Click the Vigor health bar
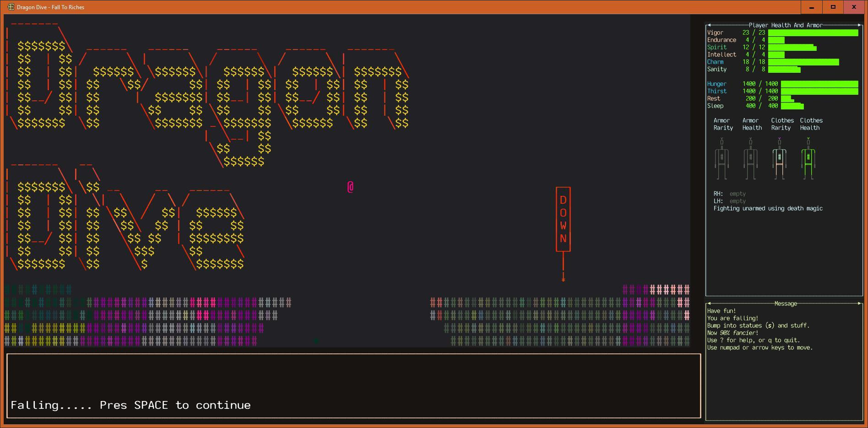Image resolution: width=868 pixels, height=428 pixels. 813,33
